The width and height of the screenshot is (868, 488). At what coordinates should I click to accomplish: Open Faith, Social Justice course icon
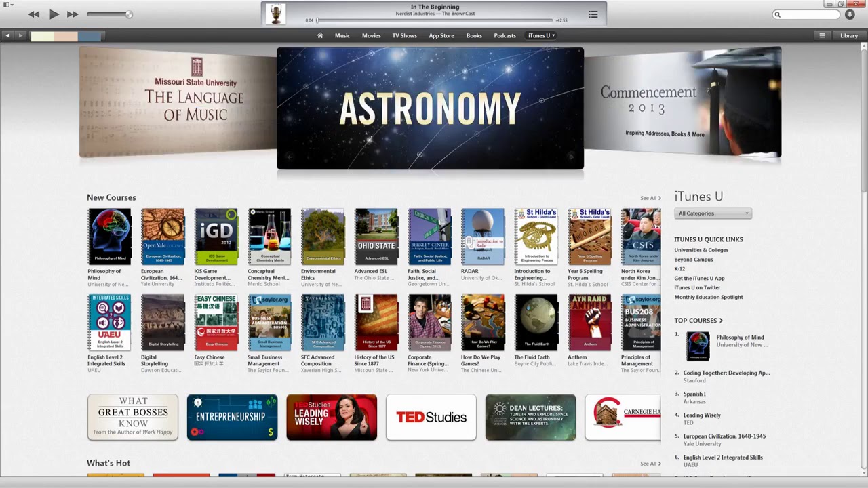click(x=429, y=237)
